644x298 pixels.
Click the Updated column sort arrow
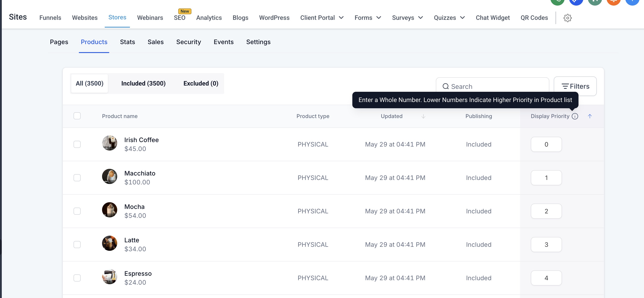[x=423, y=116]
